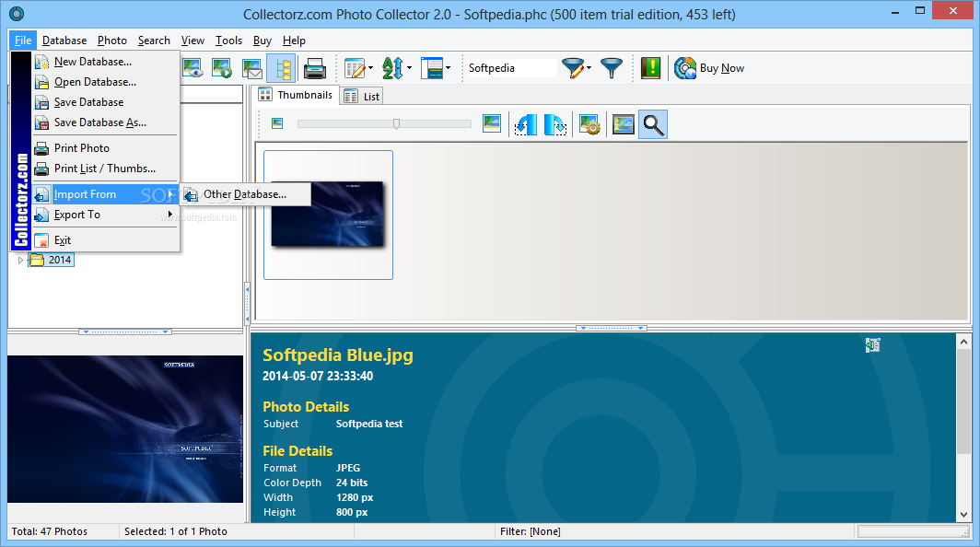Screen dimensions: 980x547
Task: Click the Filter: [None] status text
Action: (x=530, y=531)
